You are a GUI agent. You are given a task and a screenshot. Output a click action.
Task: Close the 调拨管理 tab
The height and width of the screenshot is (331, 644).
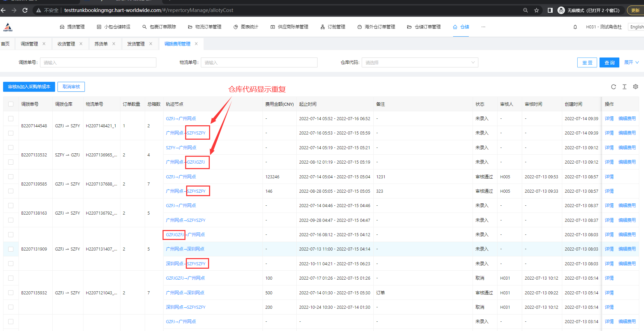(44, 44)
